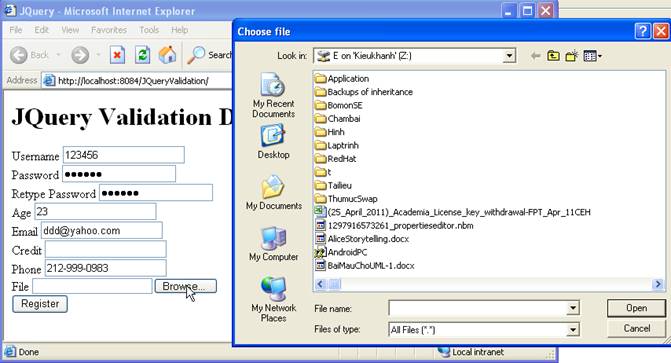
Task: Select BaiMauChoUML-1.docx file
Action: [365, 265]
